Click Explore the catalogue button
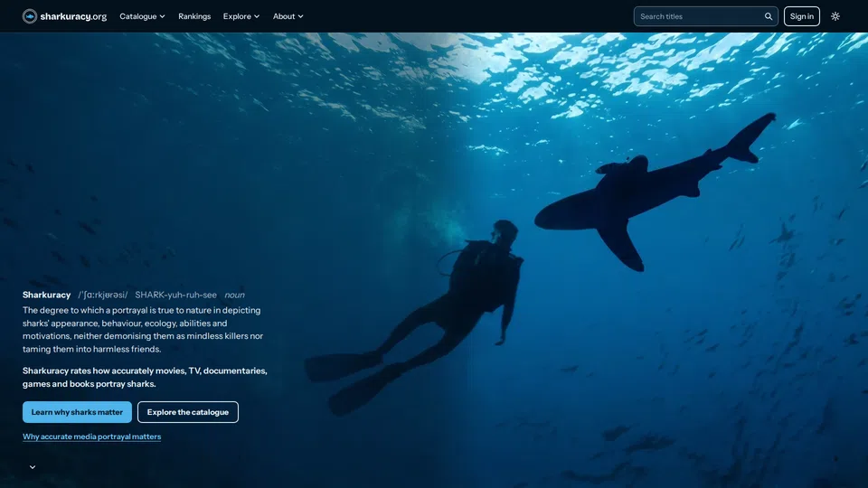This screenshot has width=868, height=488. click(x=188, y=412)
